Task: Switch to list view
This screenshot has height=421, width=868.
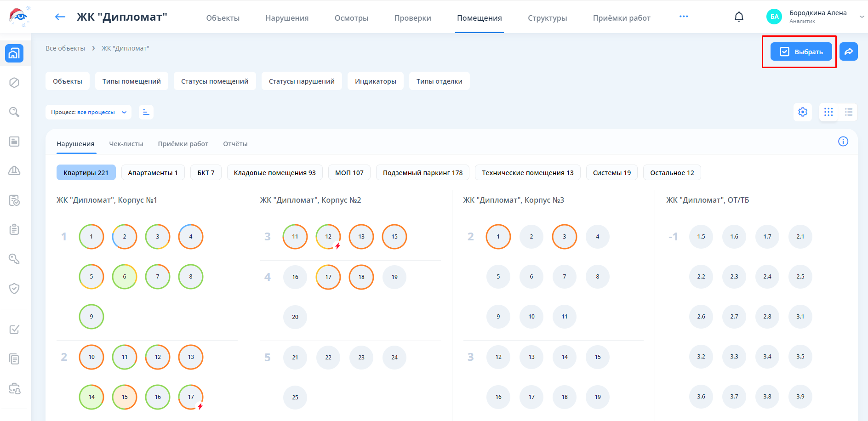Action: (x=848, y=112)
